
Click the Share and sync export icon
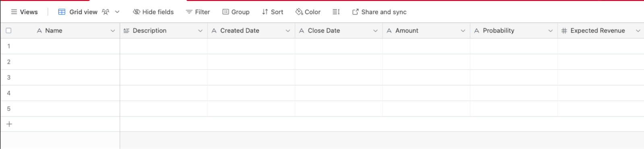(355, 12)
